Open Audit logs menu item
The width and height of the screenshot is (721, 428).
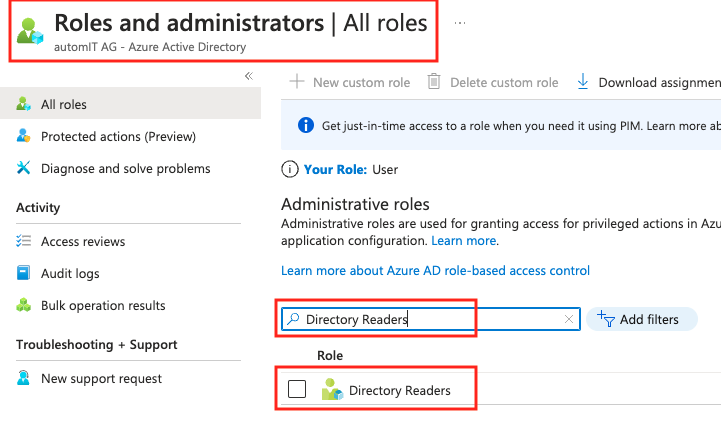point(70,273)
